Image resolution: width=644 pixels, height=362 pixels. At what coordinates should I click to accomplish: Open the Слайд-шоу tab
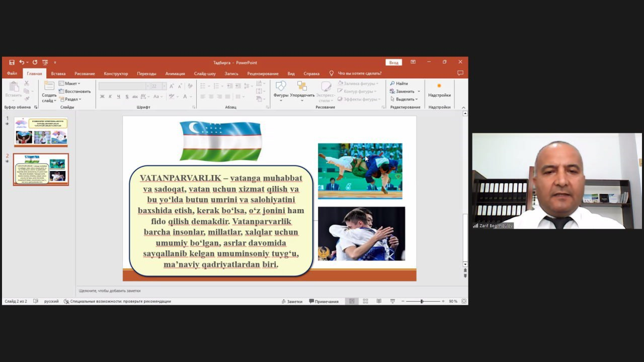[x=205, y=73]
